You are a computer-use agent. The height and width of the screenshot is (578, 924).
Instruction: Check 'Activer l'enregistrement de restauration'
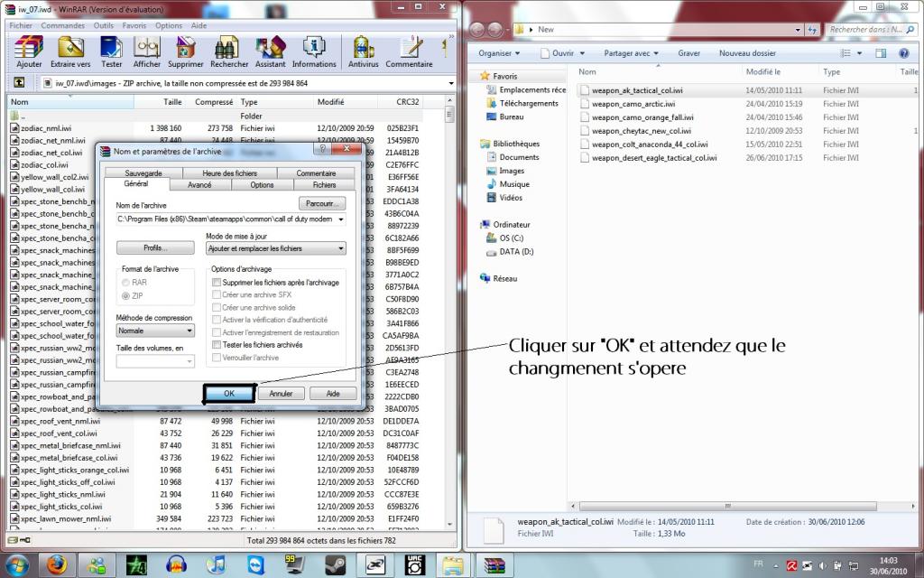(217, 332)
